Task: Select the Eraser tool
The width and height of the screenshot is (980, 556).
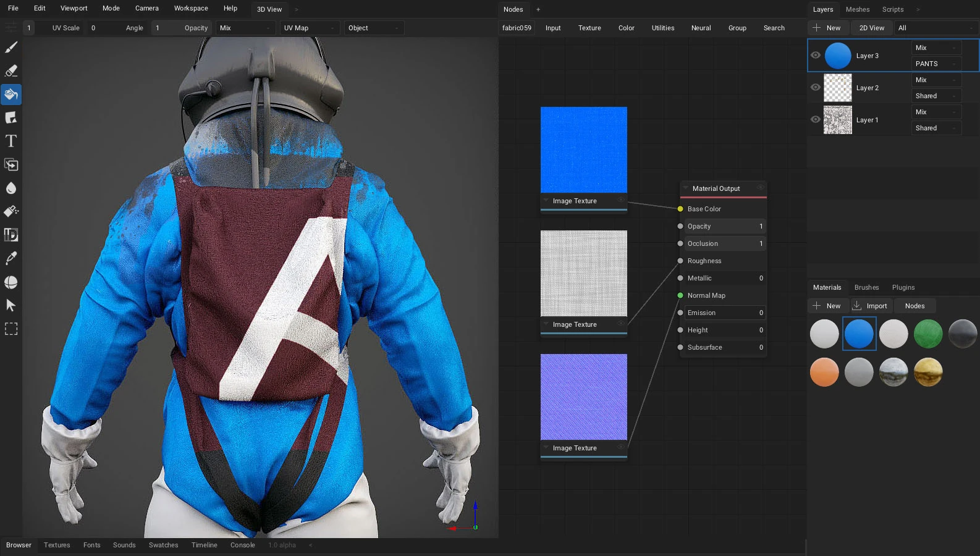Action: coord(11,71)
